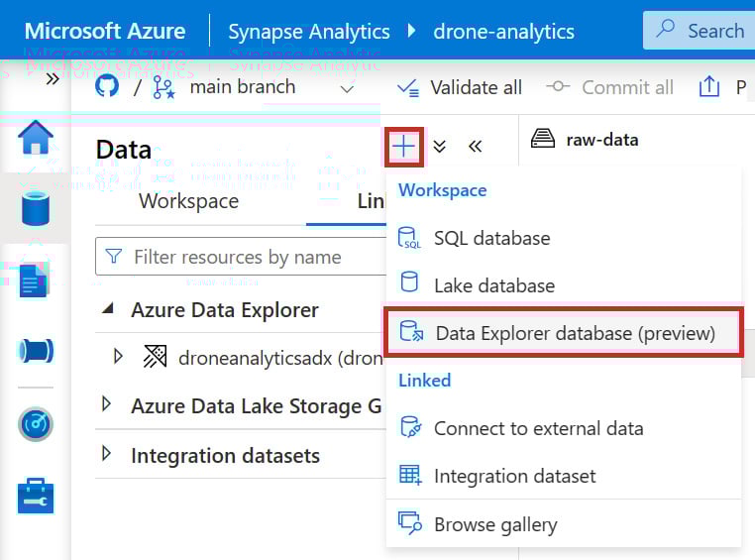The width and height of the screenshot is (755, 560).
Task: Choose Lake database from menu
Action: 564,284
